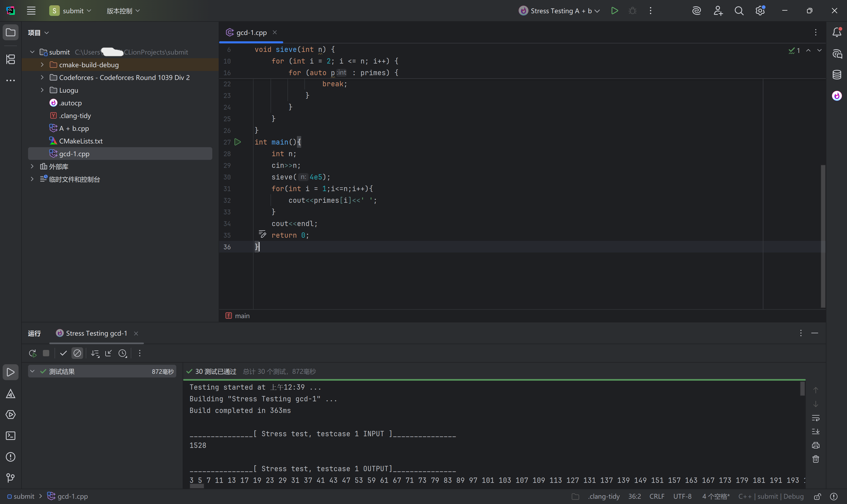Expand the Luogu folder
Image resolution: width=847 pixels, height=504 pixels.
point(42,90)
